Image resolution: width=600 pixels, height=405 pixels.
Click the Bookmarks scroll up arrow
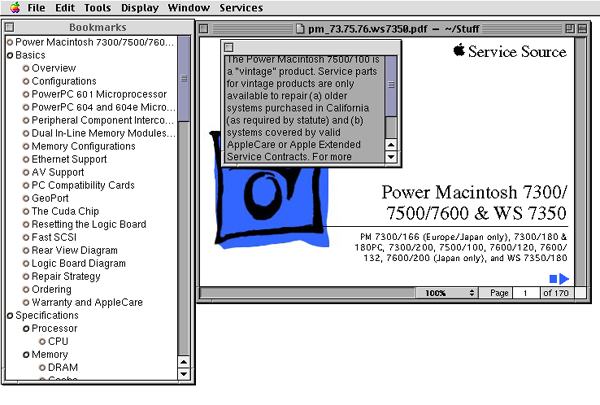point(184,362)
